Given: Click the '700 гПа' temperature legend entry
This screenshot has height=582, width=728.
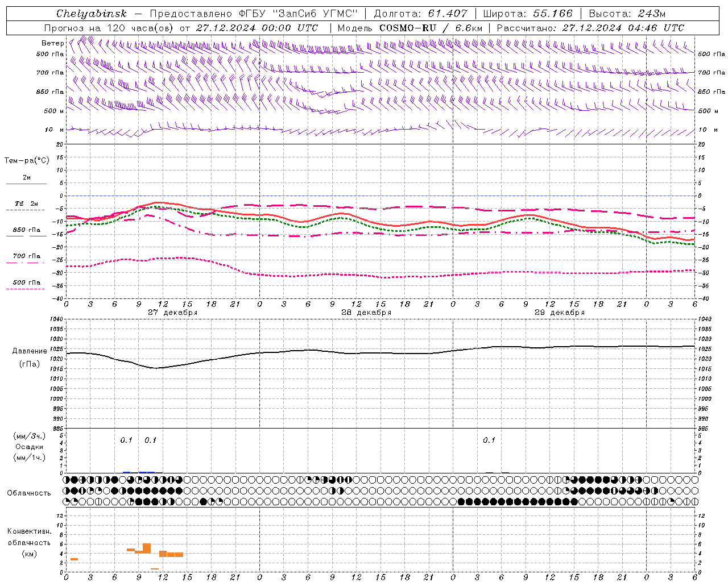Looking at the screenshot, I should tap(26, 256).
